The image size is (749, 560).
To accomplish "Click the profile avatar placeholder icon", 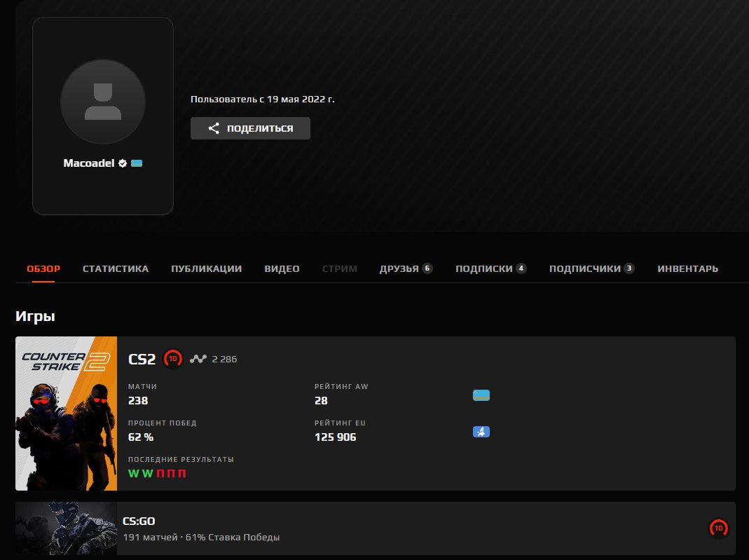I will 103,102.
